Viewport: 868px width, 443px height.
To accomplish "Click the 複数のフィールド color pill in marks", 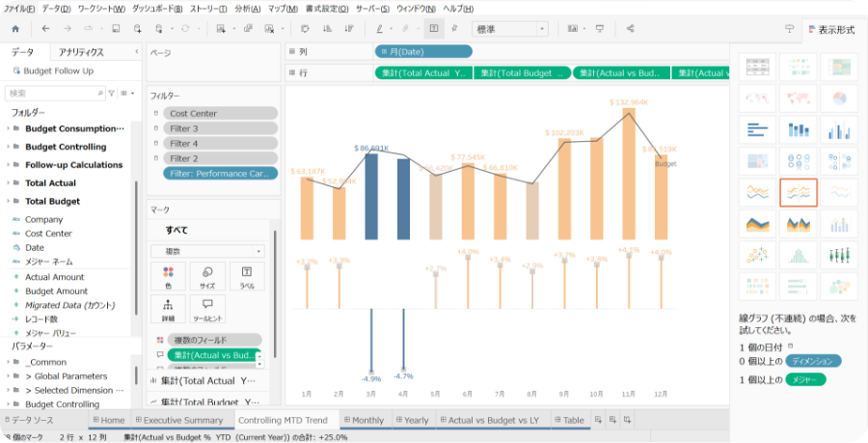I will pyautogui.click(x=214, y=340).
